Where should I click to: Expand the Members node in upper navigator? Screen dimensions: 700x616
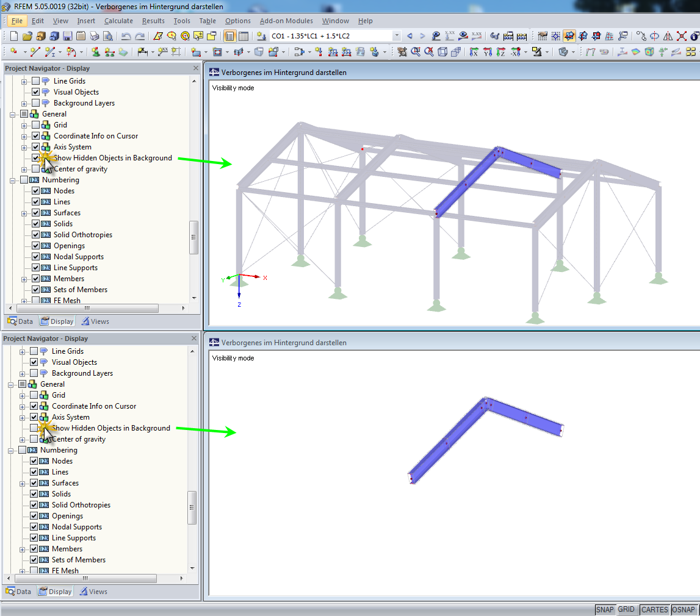[24, 279]
